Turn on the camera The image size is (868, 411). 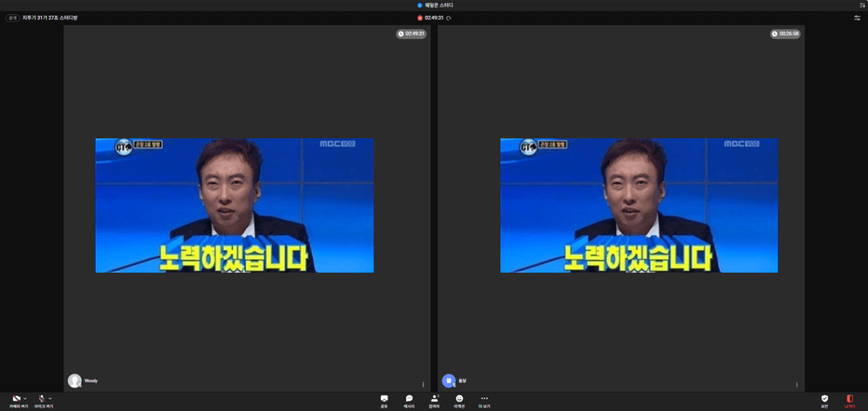point(16,399)
